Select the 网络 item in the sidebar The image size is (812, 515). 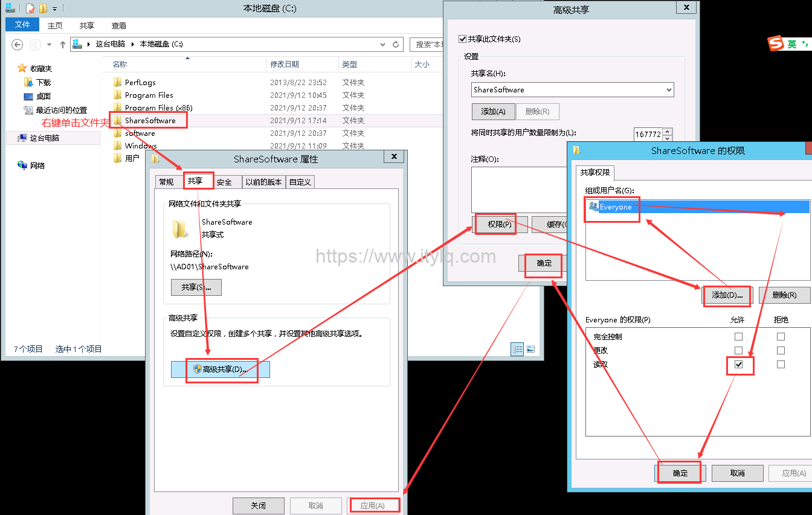36,165
